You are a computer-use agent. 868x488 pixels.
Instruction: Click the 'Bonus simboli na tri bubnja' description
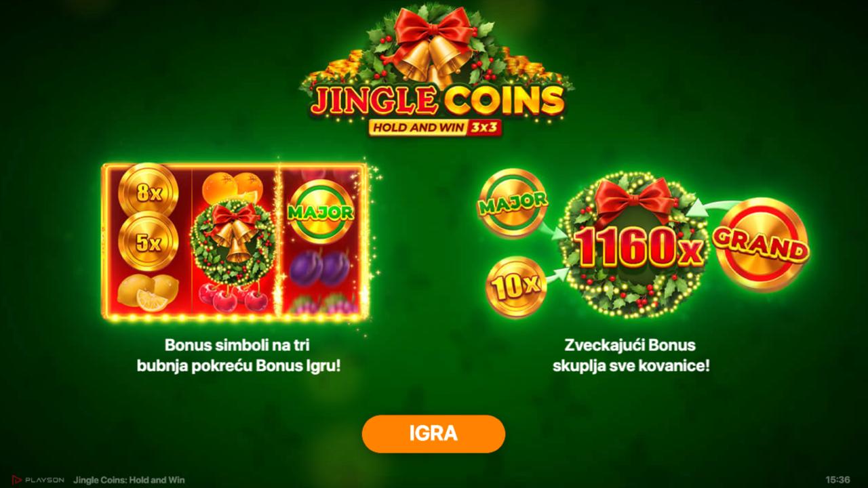tap(238, 355)
